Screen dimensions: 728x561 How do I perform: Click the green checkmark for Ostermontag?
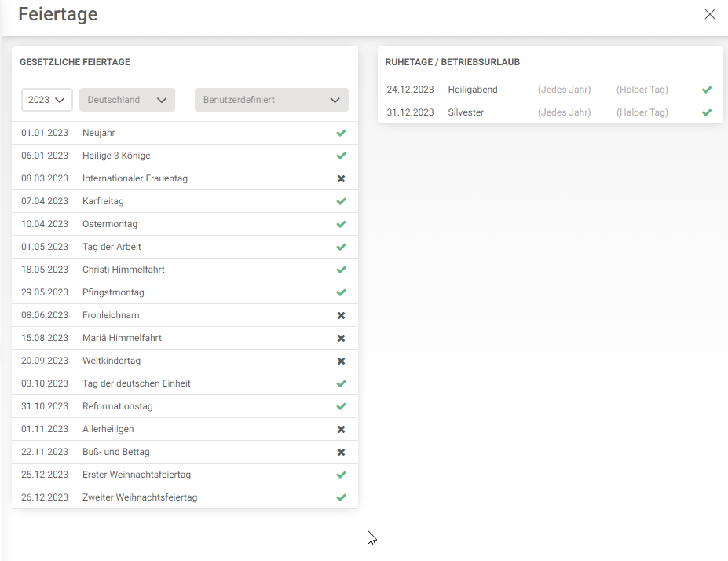341,224
